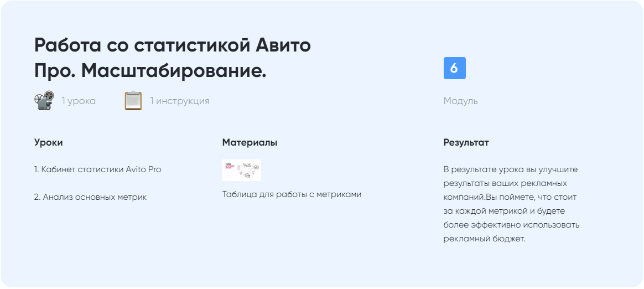This screenshot has height=289, width=644.
Task: Open the materials thumbnail image
Action: [x=241, y=171]
